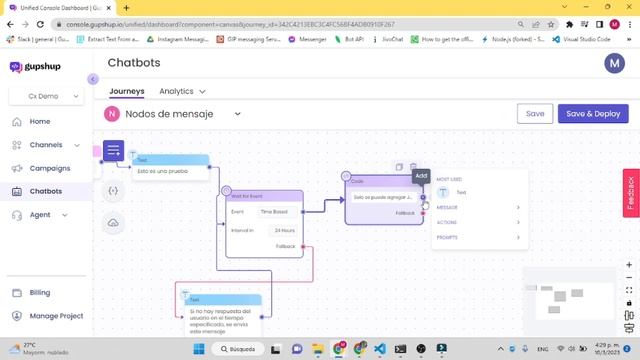Zoom out on canvas with minus icon

coord(629,278)
